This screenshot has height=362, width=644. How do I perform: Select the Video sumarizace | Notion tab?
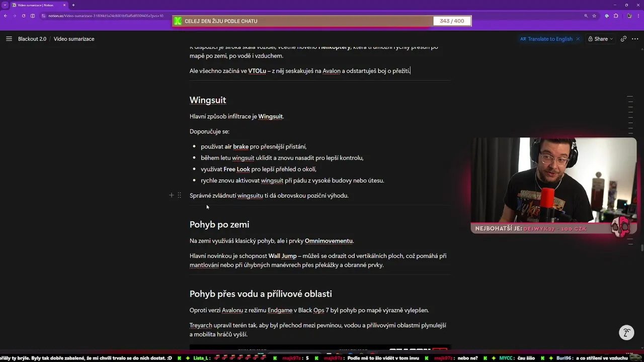tap(39, 5)
